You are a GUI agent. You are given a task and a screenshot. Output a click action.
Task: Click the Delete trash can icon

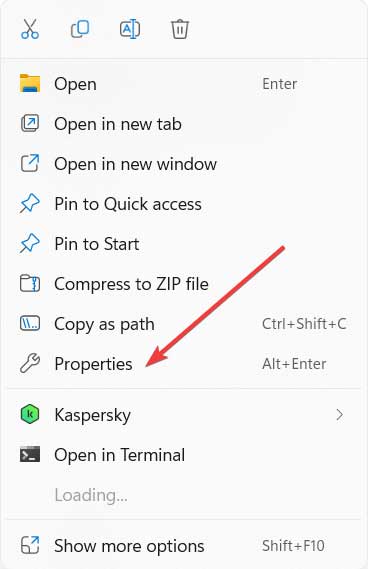click(x=180, y=29)
